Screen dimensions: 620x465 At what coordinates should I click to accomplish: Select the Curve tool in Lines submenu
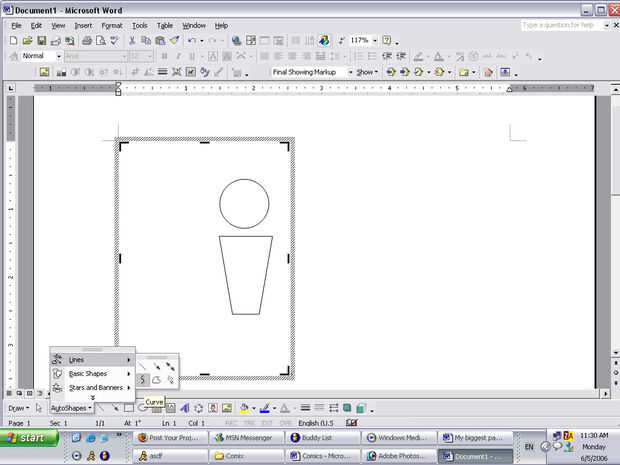coord(143,380)
